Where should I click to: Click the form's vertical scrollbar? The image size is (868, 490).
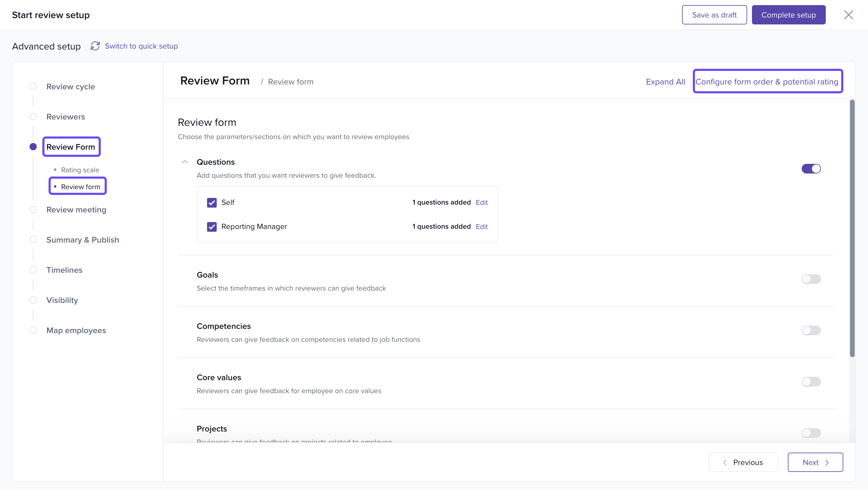[852, 228]
